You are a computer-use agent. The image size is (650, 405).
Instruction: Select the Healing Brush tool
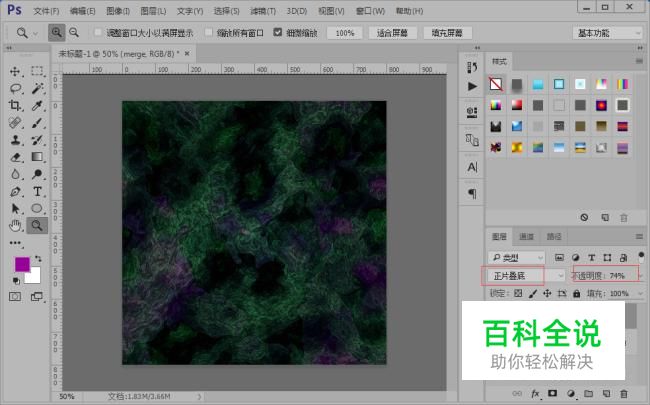pos(15,123)
